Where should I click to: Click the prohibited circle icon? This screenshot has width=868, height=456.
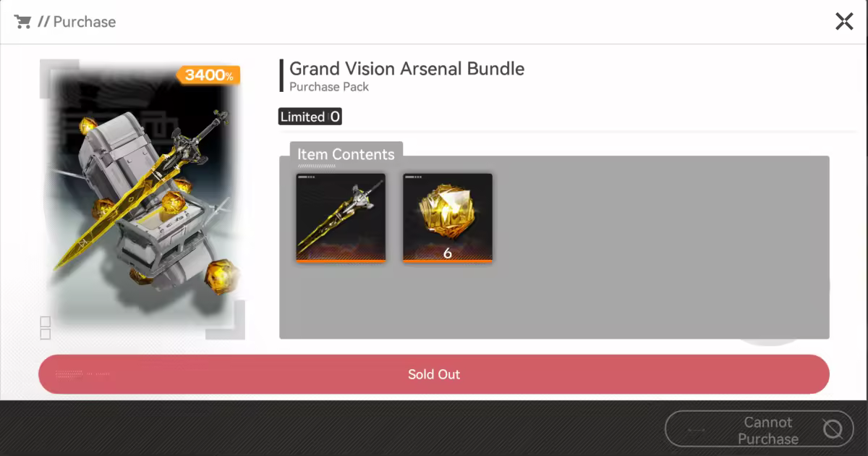coord(833,430)
